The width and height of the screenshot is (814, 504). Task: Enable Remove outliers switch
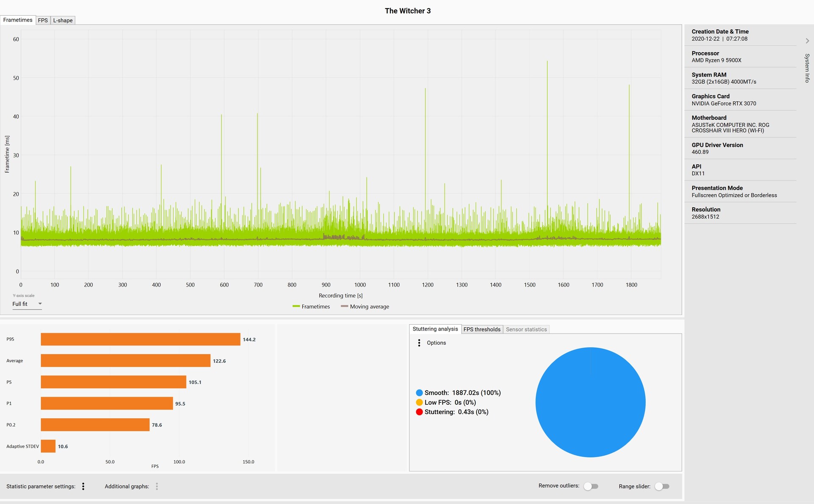pyautogui.click(x=591, y=486)
